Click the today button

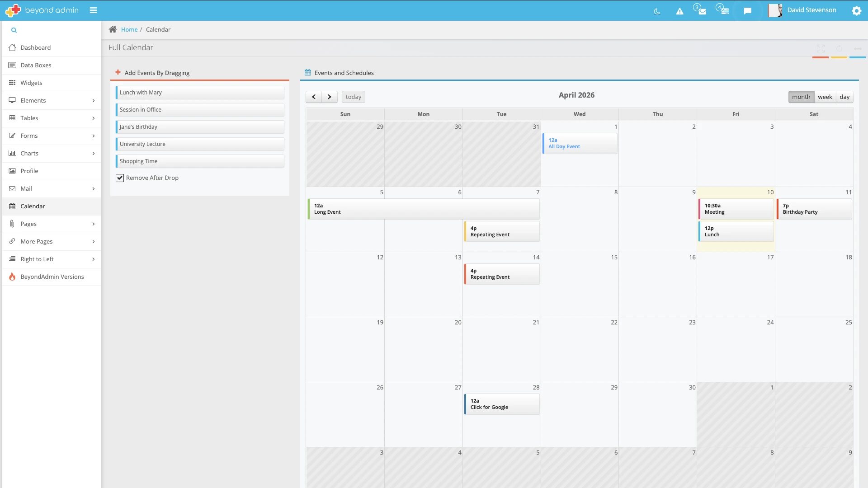354,97
